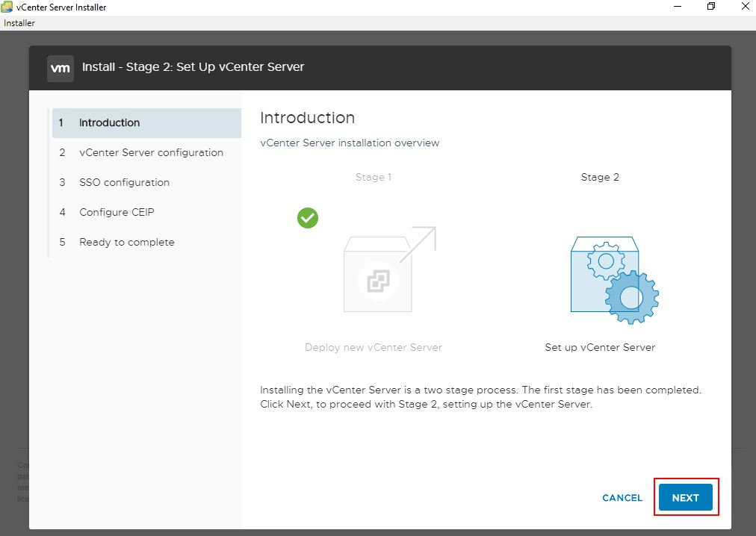Viewport: 756px width, 536px height.
Task: Select the Introduction step
Action: point(146,123)
